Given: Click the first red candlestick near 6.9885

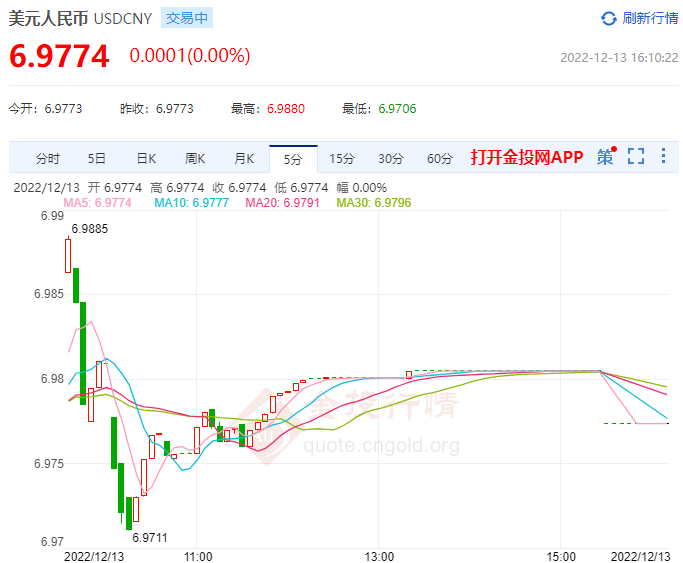Looking at the screenshot, I should tap(68, 255).
